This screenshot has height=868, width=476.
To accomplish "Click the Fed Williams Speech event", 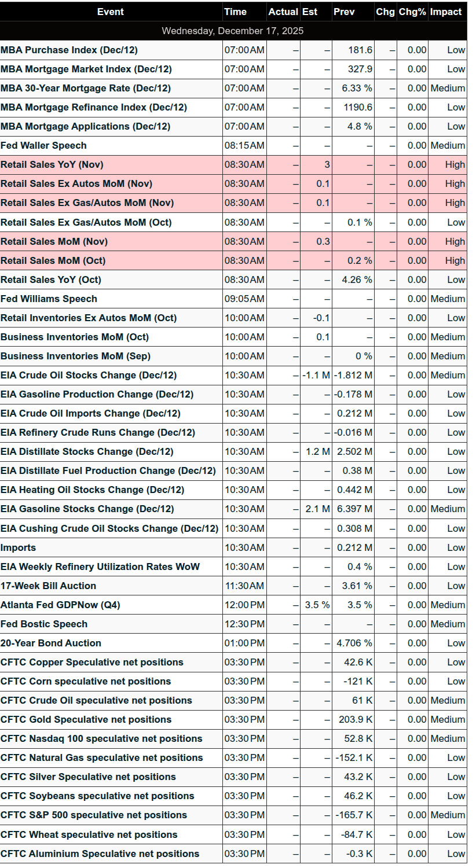I will (49, 299).
